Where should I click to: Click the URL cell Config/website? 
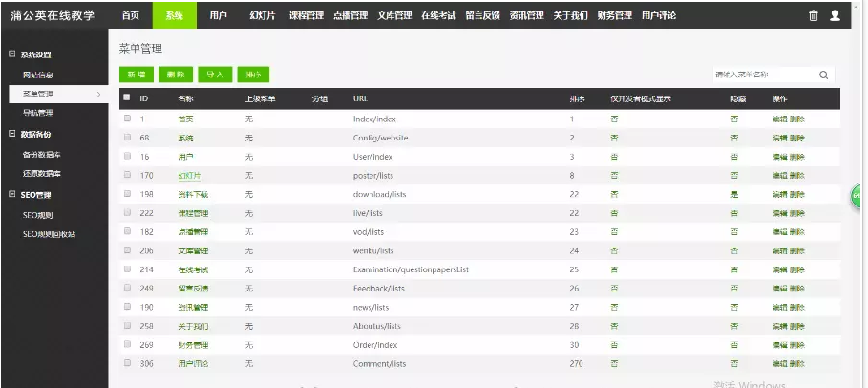tap(380, 138)
